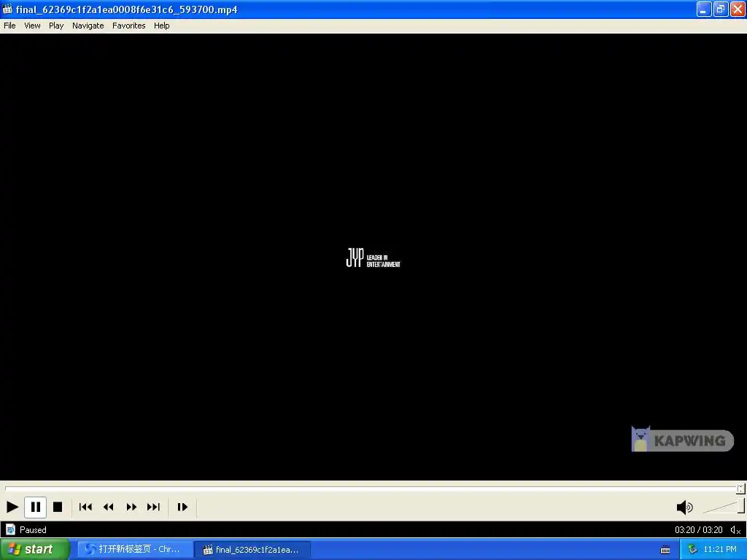Click the seek bar timeline
This screenshot has width=747, height=560.
[373, 489]
